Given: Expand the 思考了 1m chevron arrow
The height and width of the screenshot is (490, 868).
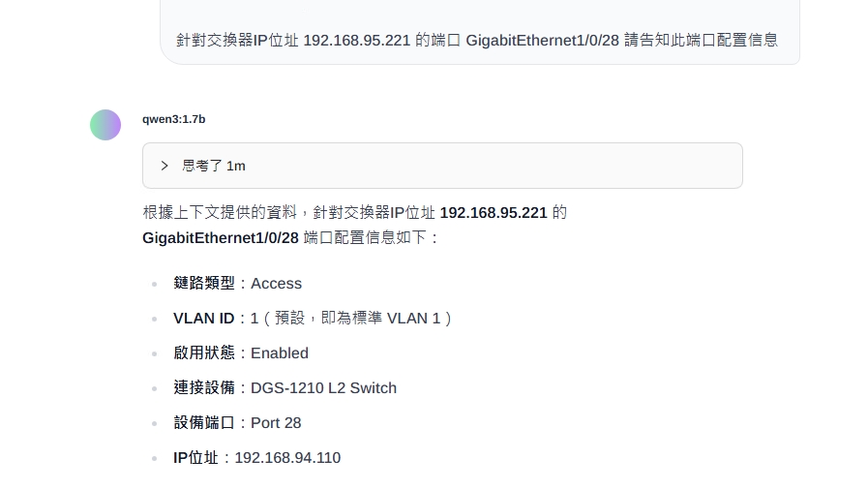Looking at the screenshot, I should click(164, 166).
